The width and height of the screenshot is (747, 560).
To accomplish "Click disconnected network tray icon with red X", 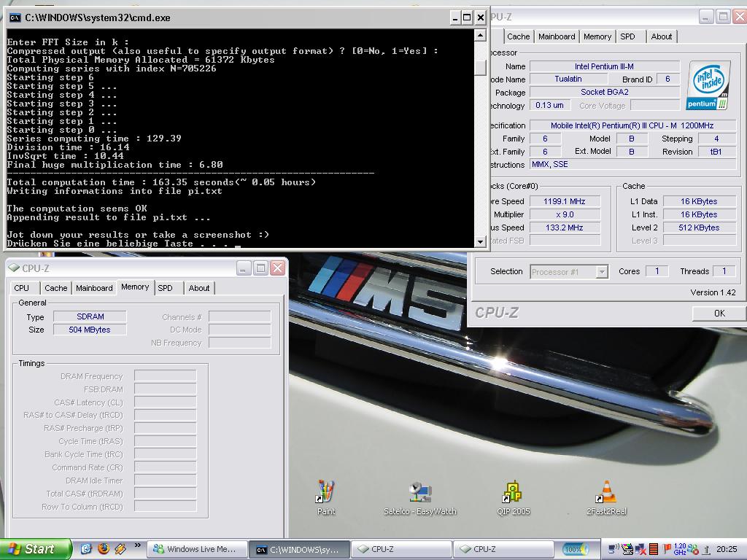I will coord(640,549).
